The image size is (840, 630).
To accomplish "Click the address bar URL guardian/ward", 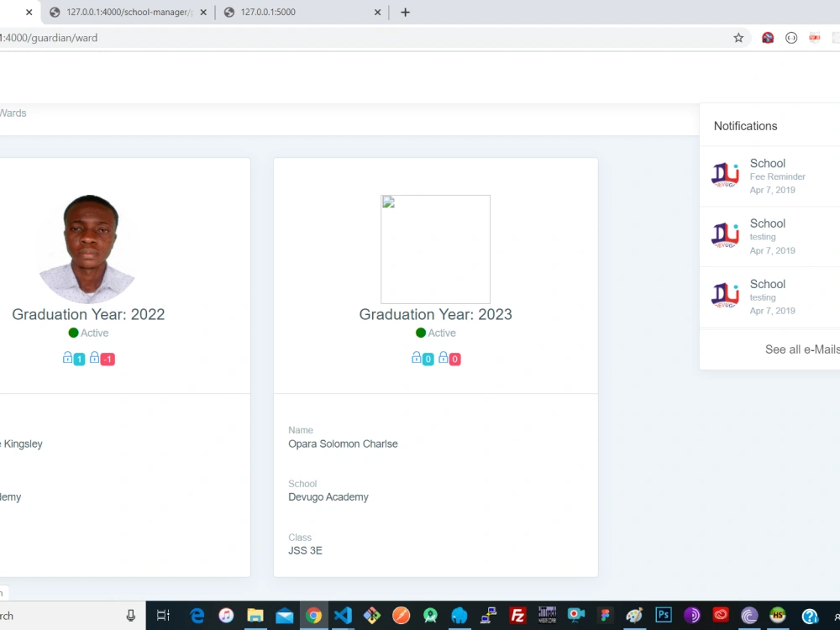I will point(49,38).
